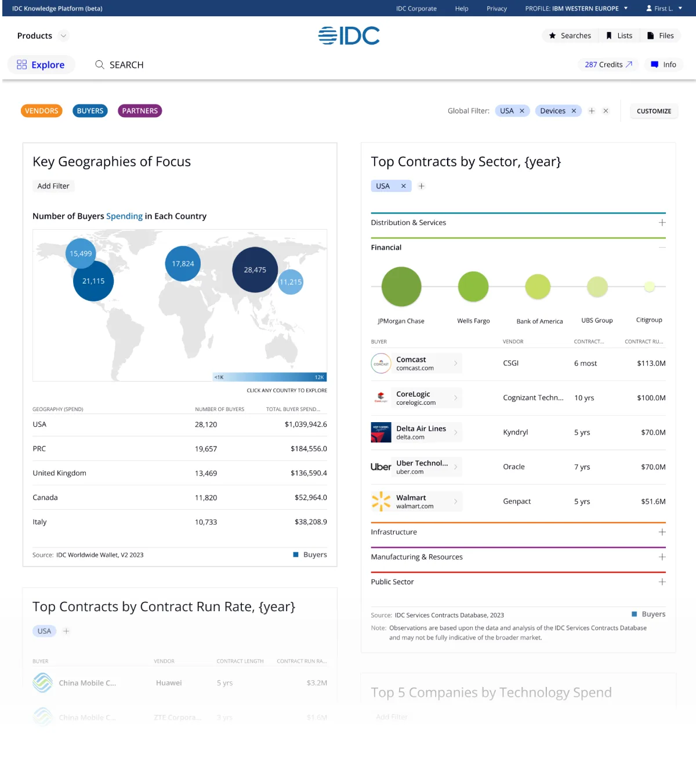Image resolution: width=696 pixels, height=784 pixels.
Task: Open Help in top bar
Action: (462, 8)
